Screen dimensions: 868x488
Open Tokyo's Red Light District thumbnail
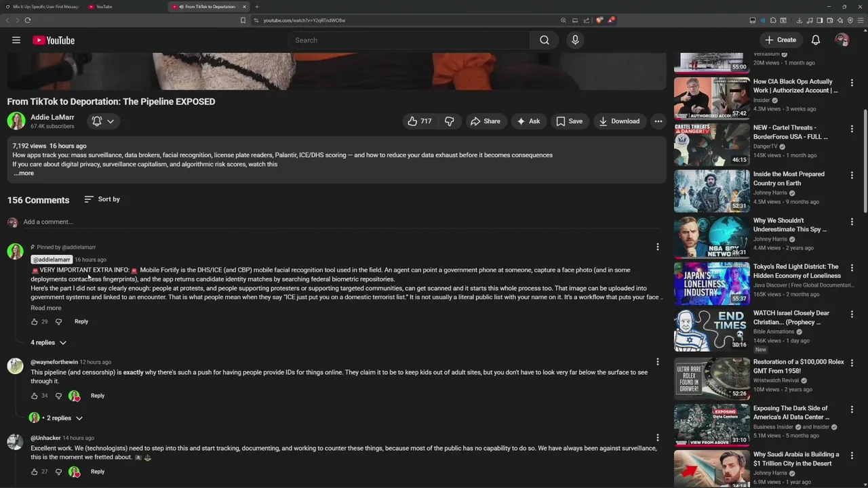pos(711,283)
